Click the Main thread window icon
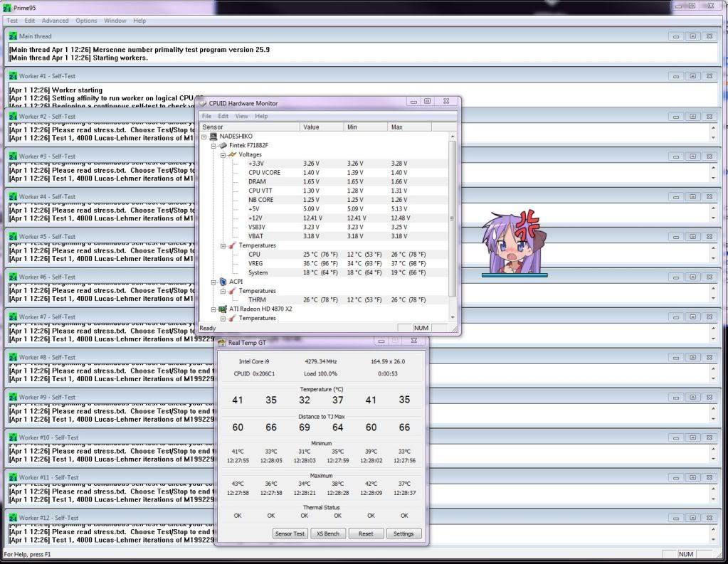 (13, 36)
